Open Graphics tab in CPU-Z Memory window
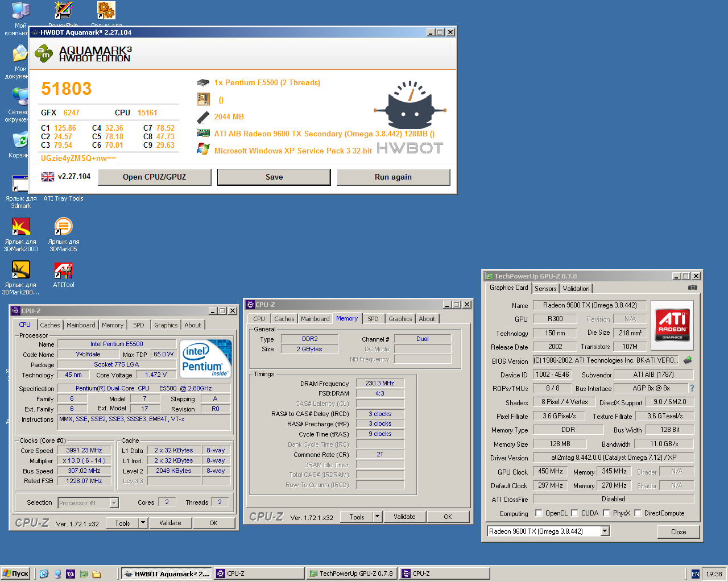 pyautogui.click(x=400, y=319)
